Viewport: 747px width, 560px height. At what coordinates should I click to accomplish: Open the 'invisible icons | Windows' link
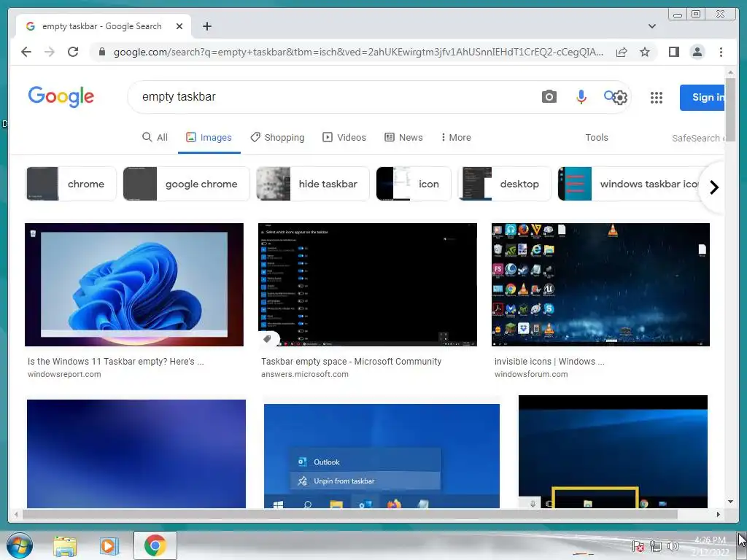[x=549, y=362]
